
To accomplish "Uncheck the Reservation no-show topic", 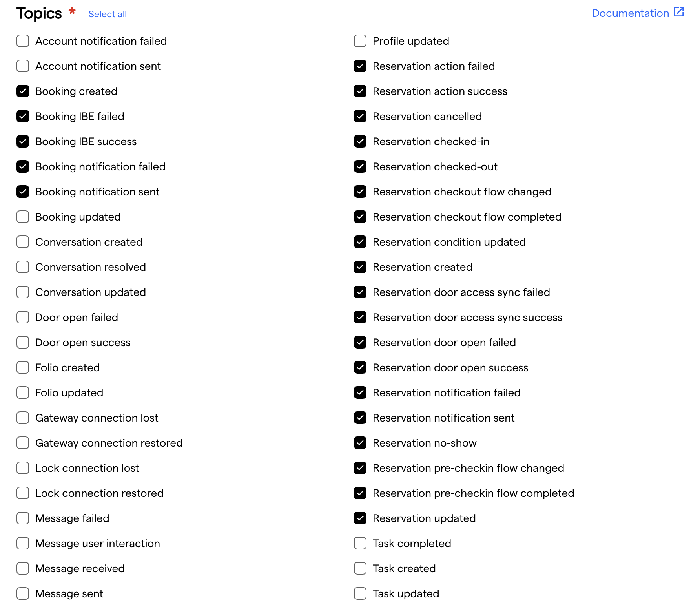I will pyautogui.click(x=360, y=443).
